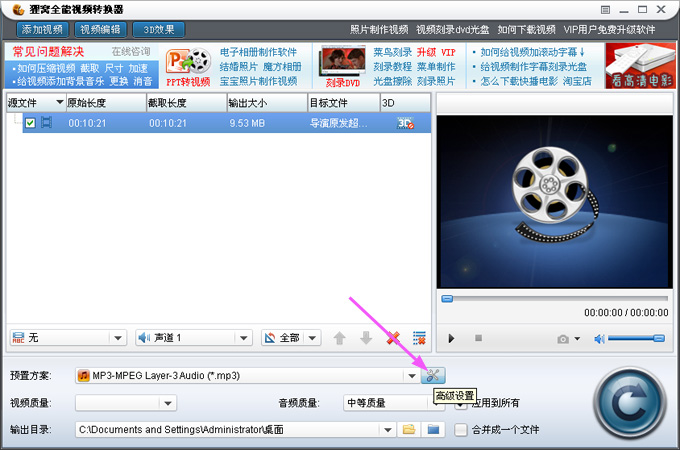680x450 pixels.
Task: Move selected file up arrow
Action: 340,338
